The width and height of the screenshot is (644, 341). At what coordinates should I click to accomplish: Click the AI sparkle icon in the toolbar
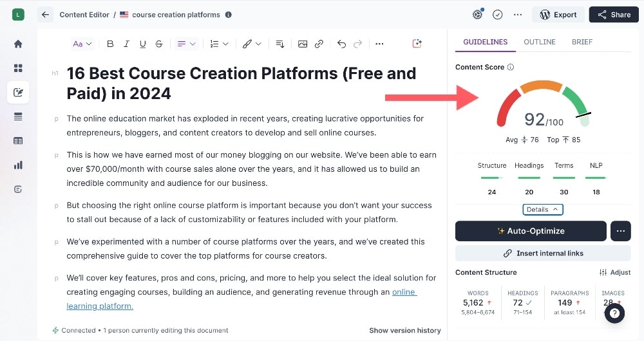click(x=417, y=44)
